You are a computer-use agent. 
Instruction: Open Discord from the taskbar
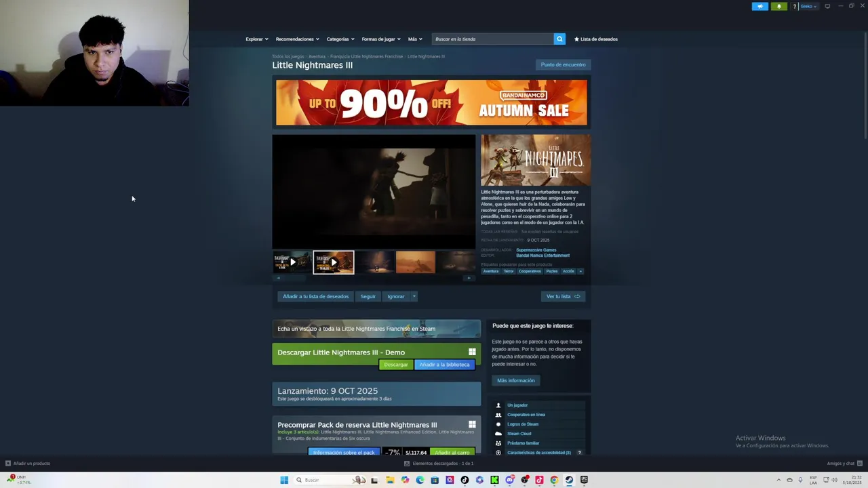click(509, 480)
